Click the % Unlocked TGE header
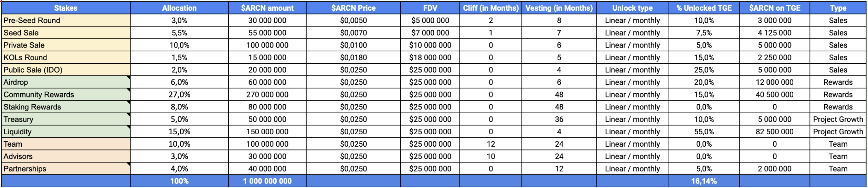Image resolution: width=868 pixels, height=188 pixels. (704, 8)
